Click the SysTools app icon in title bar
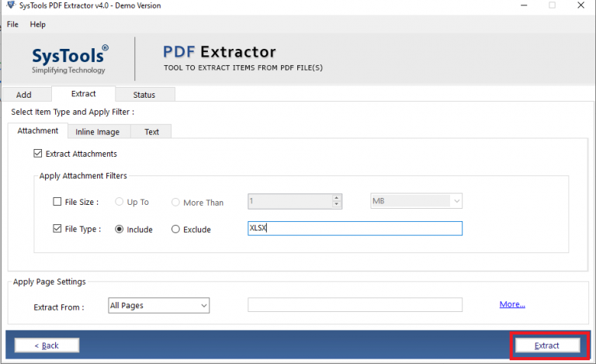 coord(11,5)
